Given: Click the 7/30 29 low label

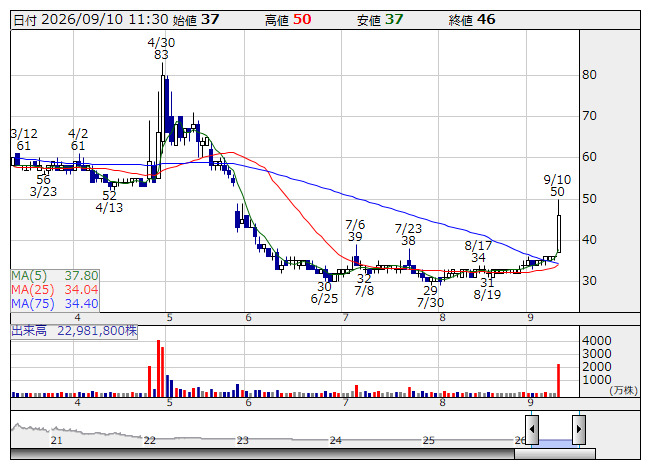Looking at the screenshot, I should (x=431, y=296).
